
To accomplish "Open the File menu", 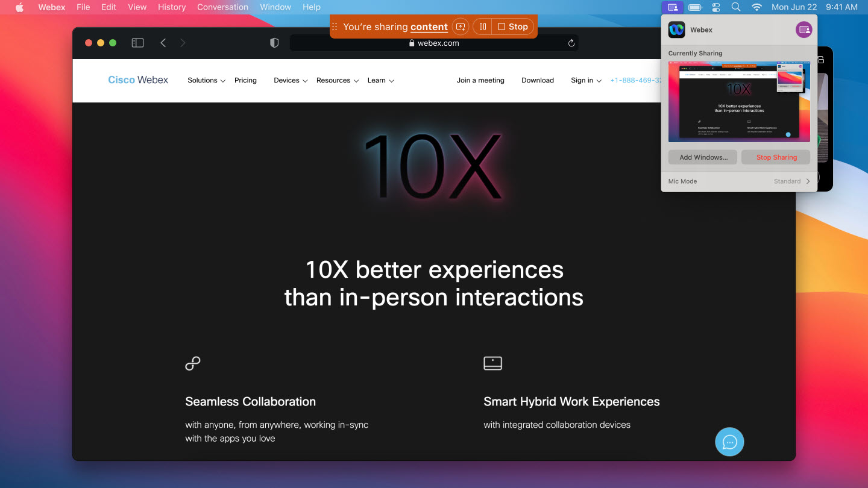I will [83, 7].
